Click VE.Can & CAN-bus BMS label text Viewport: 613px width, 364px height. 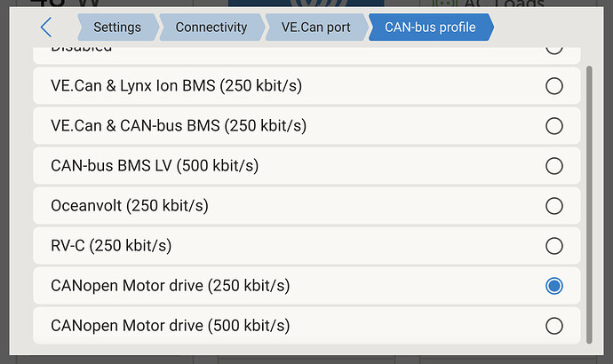point(179,126)
